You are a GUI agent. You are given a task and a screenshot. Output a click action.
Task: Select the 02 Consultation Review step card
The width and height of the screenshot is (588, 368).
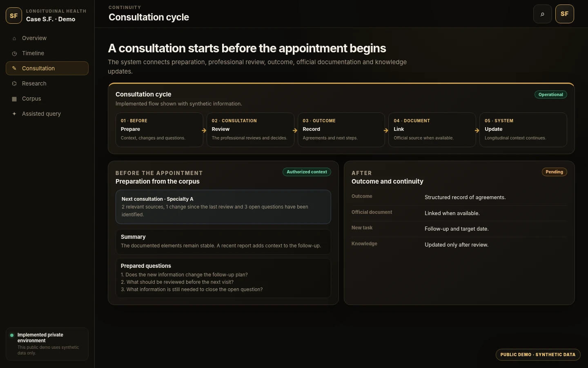pyautogui.click(x=250, y=130)
